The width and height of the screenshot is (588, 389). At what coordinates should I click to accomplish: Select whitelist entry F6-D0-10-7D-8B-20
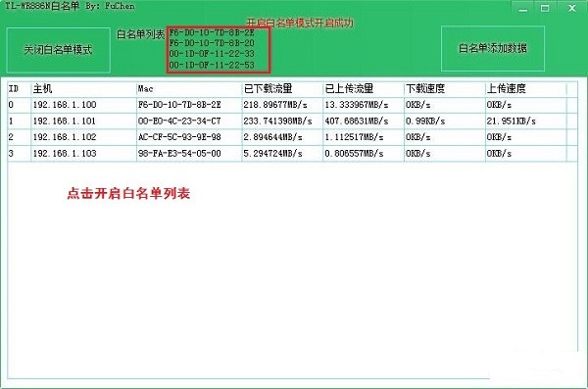(x=212, y=43)
